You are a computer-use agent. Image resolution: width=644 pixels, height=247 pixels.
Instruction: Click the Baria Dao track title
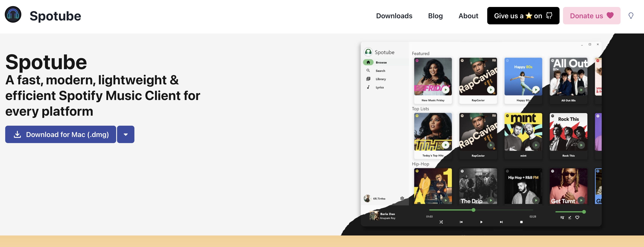[x=388, y=214]
